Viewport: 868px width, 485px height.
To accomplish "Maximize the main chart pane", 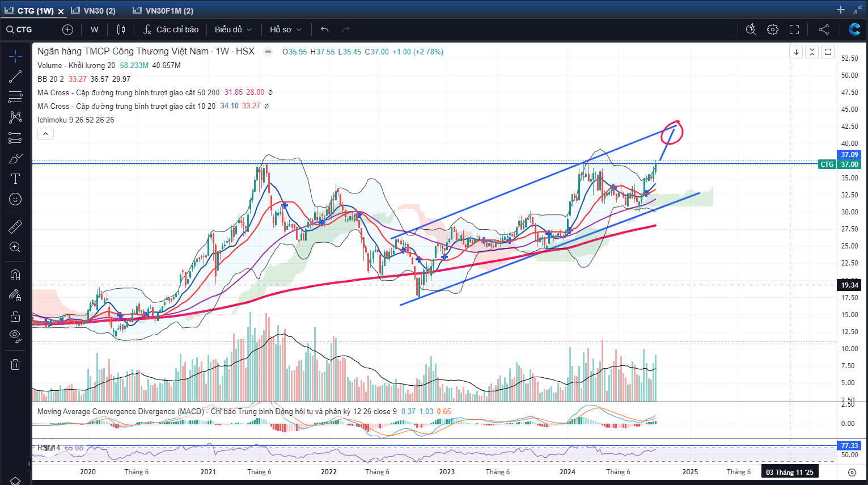I will click(828, 52).
